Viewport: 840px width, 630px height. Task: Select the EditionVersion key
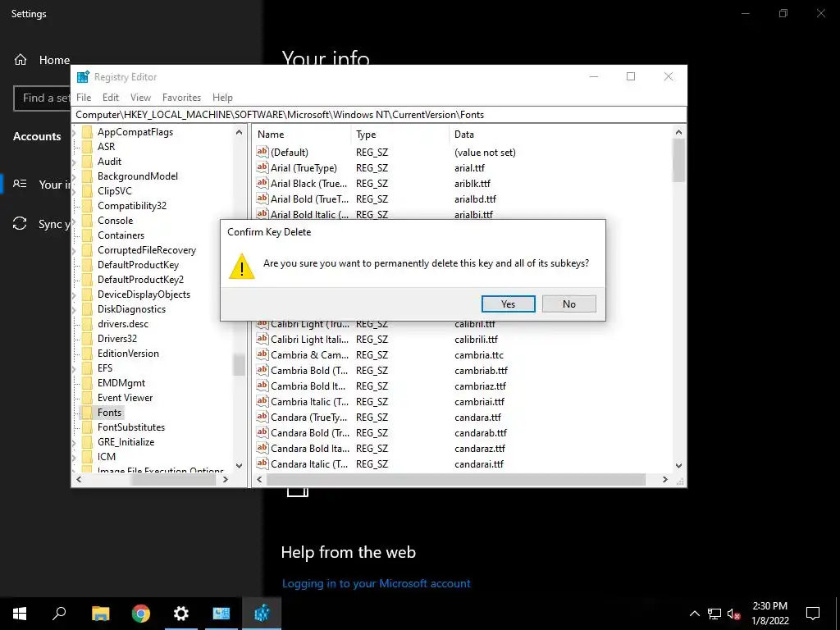click(x=128, y=354)
